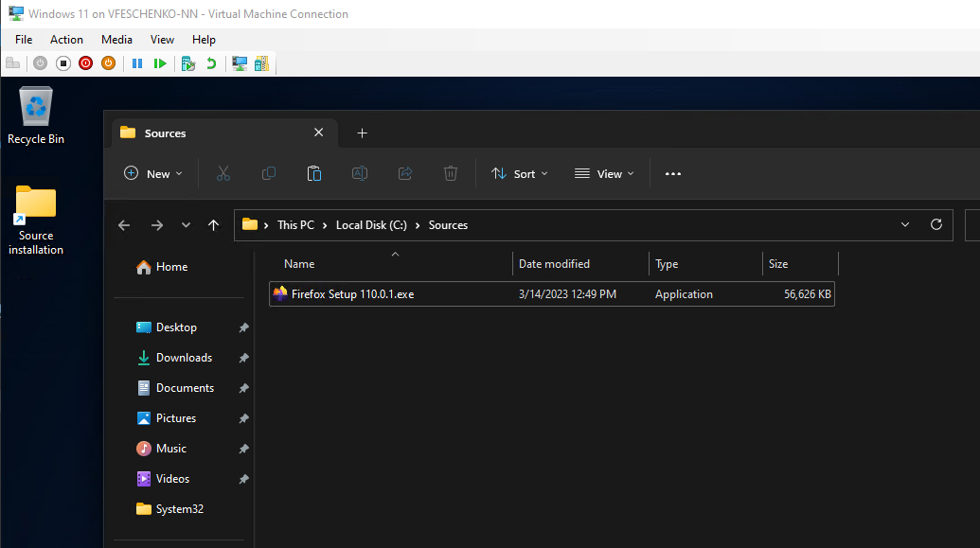Viewport: 980px width, 548px height.
Task: Unpin Desktop using its pin icon
Action: click(243, 327)
